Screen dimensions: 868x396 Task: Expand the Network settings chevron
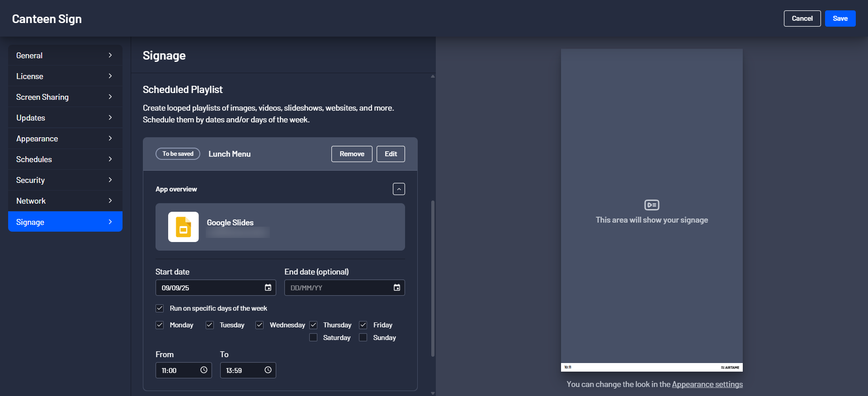[x=110, y=201]
